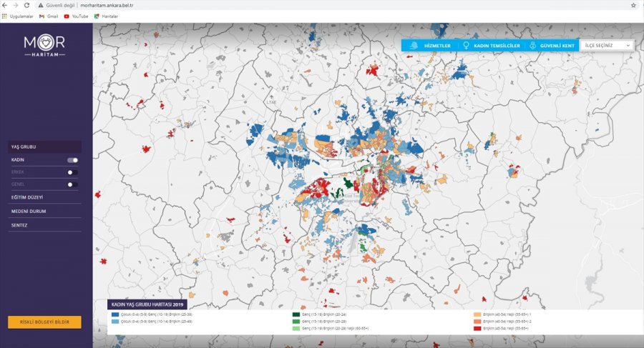Enable the Erkek toggle

72,172
